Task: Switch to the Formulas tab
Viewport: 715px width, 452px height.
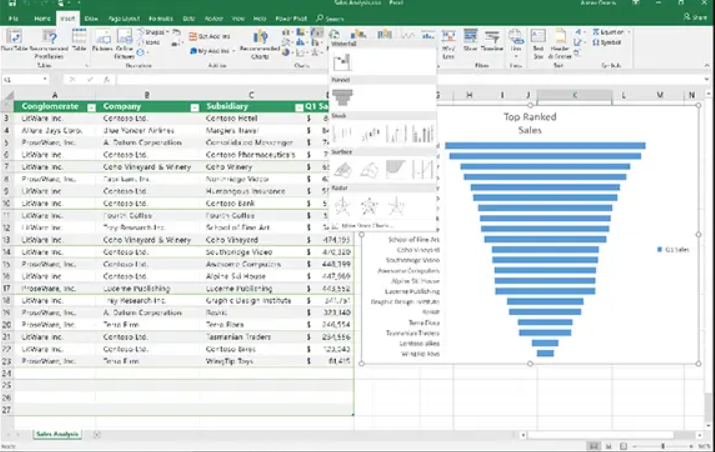Action: [161, 19]
